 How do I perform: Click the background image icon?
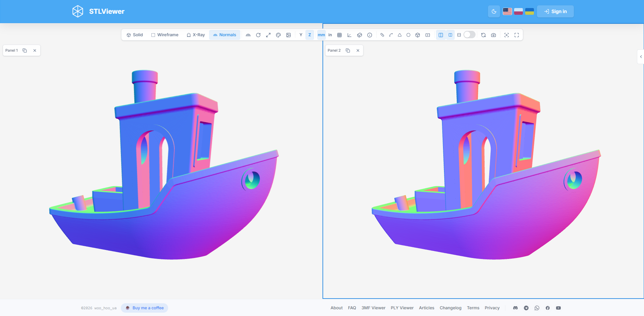289,35
